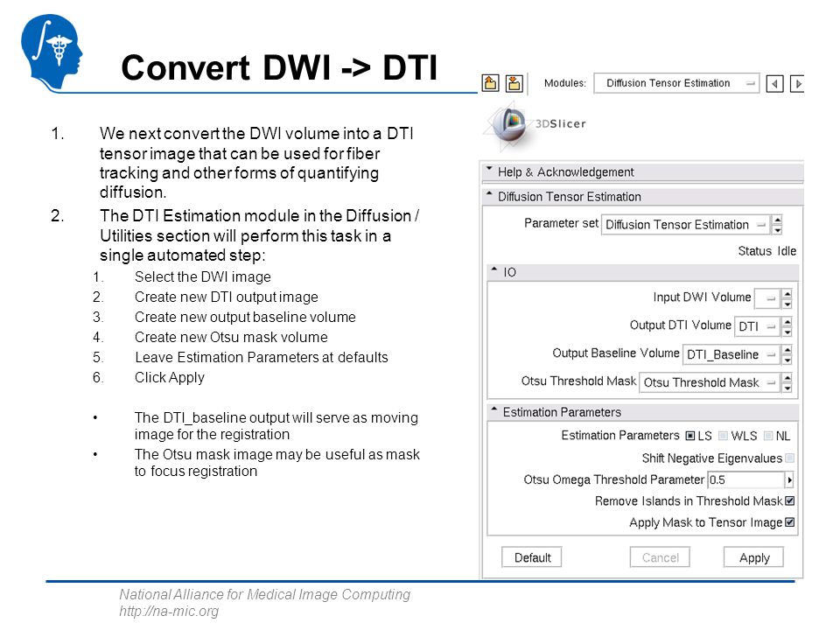The image size is (840, 630).
Task: Select the LS estimation radio button
Action: [690, 436]
